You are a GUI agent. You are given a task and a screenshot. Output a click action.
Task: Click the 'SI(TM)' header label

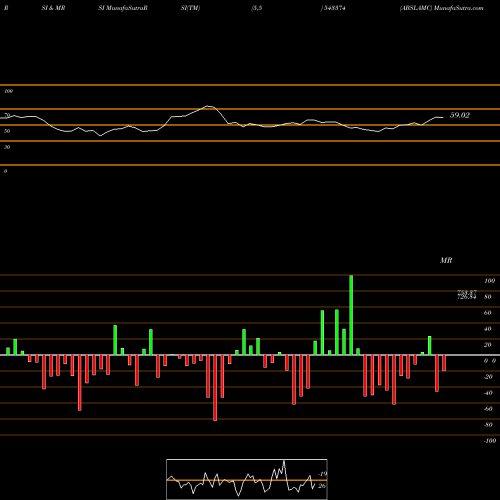[x=190, y=8]
